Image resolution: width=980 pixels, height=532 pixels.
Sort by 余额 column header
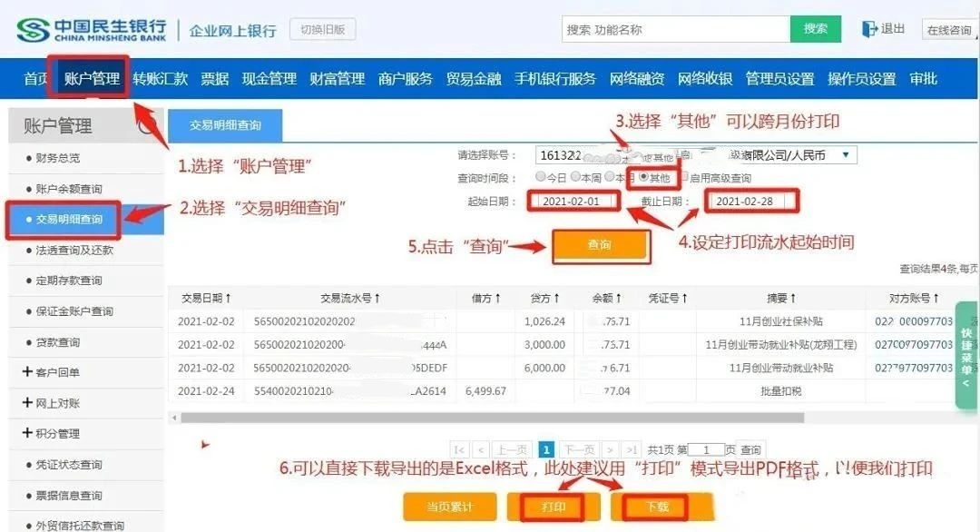pyautogui.click(x=606, y=298)
